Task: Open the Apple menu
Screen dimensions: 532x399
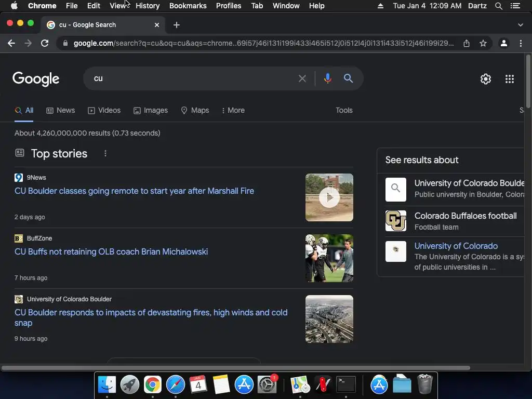Action: (x=14, y=6)
